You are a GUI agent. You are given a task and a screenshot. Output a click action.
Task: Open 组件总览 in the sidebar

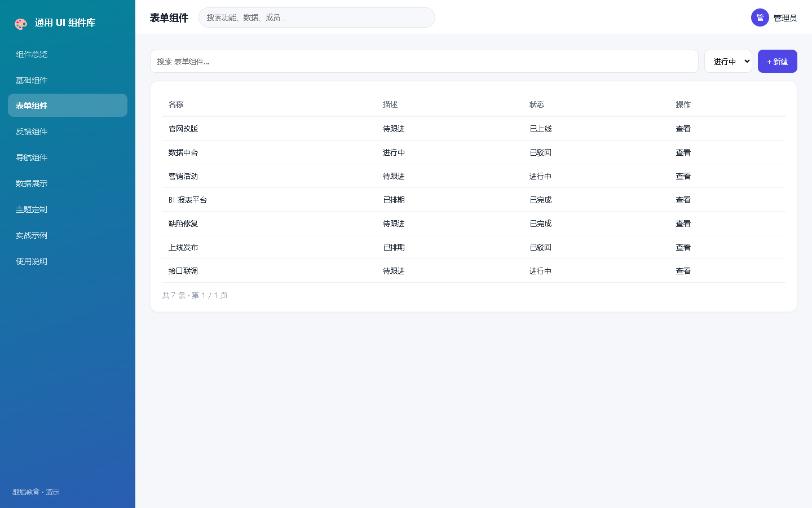[68, 54]
